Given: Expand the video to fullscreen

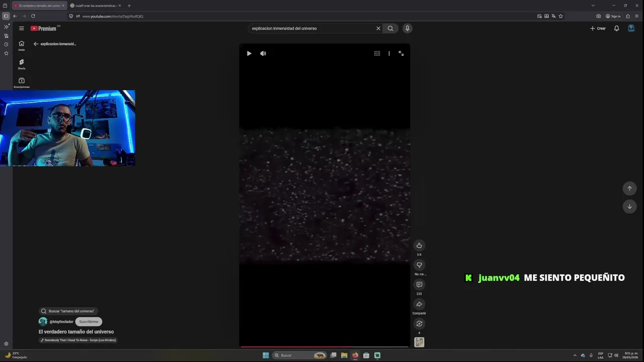Looking at the screenshot, I should [401, 53].
